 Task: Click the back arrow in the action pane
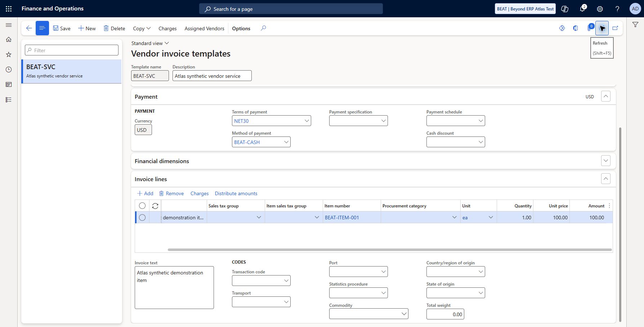click(x=29, y=28)
